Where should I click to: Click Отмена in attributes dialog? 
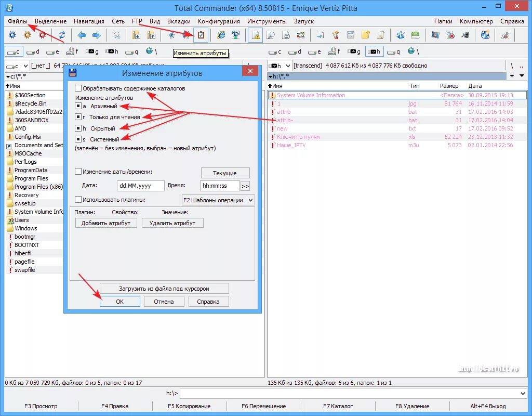164,302
